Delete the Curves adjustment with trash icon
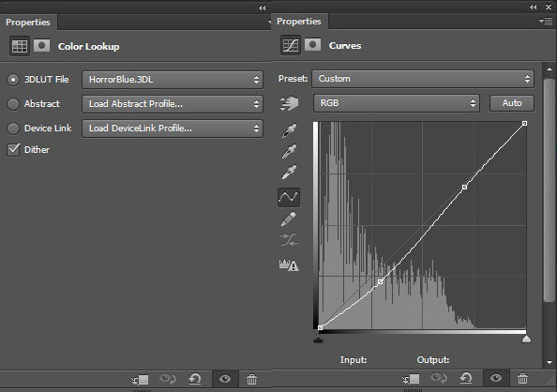The height and width of the screenshot is (392, 557). 522,379
